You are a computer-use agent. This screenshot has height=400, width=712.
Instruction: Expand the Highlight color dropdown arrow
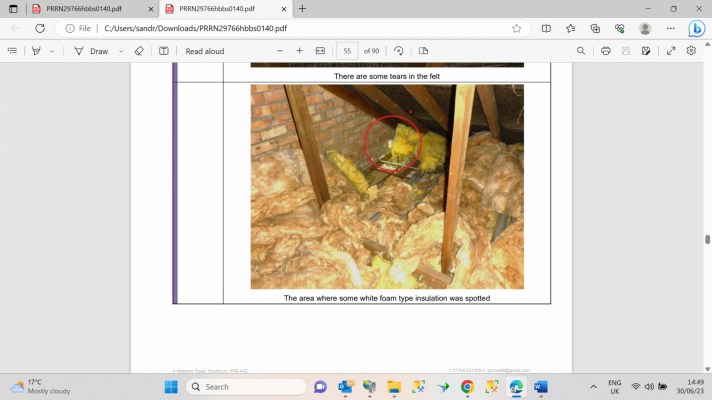tap(51, 51)
